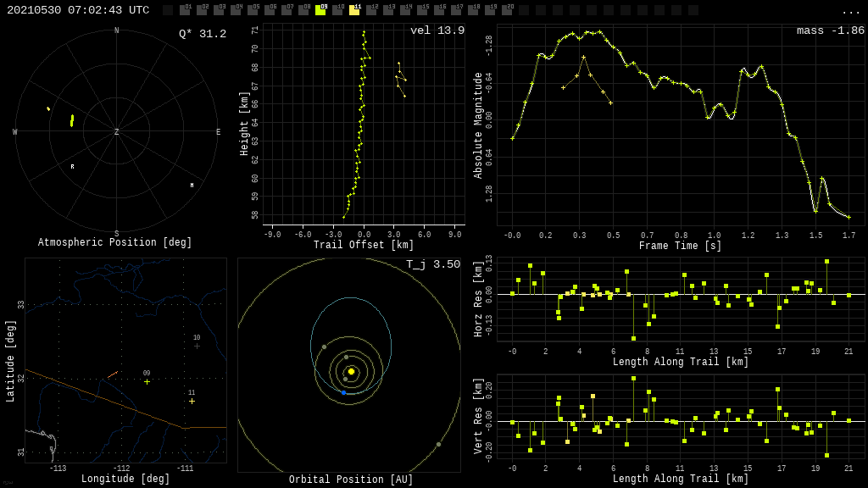Toggle the highlighted station 09 box in the top bar
The width and height of the screenshot is (868, 488).
[x=320, y=10]
